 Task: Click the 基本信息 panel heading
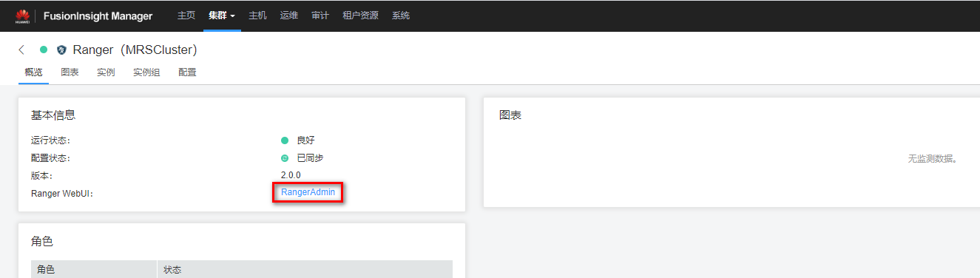click(x=53, y=115)
